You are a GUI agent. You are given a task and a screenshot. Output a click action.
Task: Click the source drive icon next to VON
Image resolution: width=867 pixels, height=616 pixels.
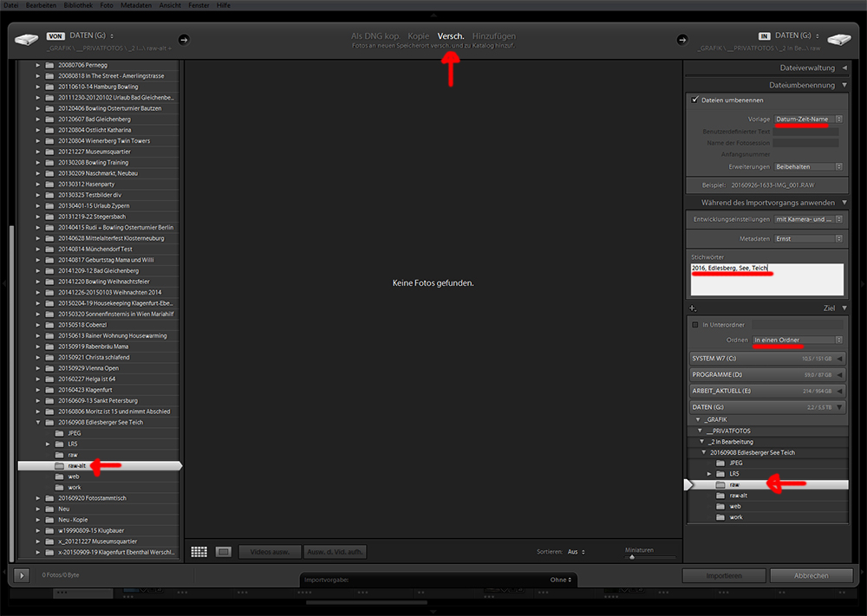pyautogui.click(x=26, y=40)
